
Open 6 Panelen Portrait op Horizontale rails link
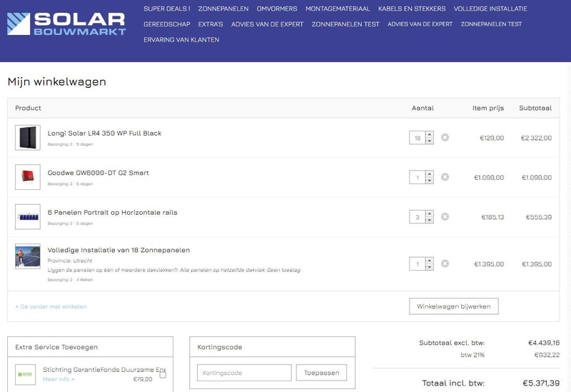[x=113, y=213]
